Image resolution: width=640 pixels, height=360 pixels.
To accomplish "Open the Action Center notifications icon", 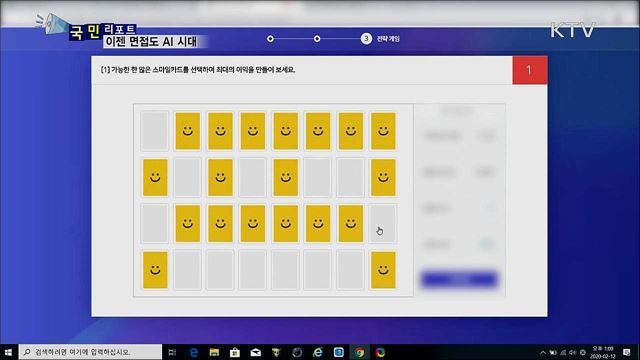I will click(x=627, y=352).
